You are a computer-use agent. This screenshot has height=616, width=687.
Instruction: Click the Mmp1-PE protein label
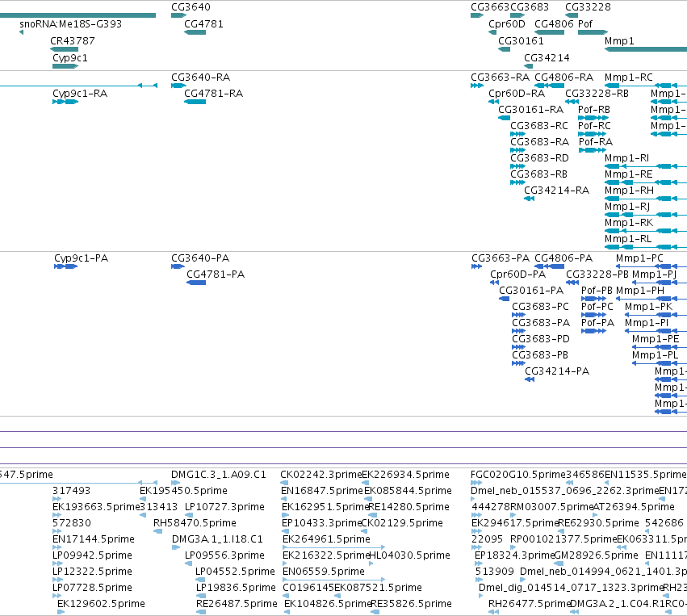656,339
